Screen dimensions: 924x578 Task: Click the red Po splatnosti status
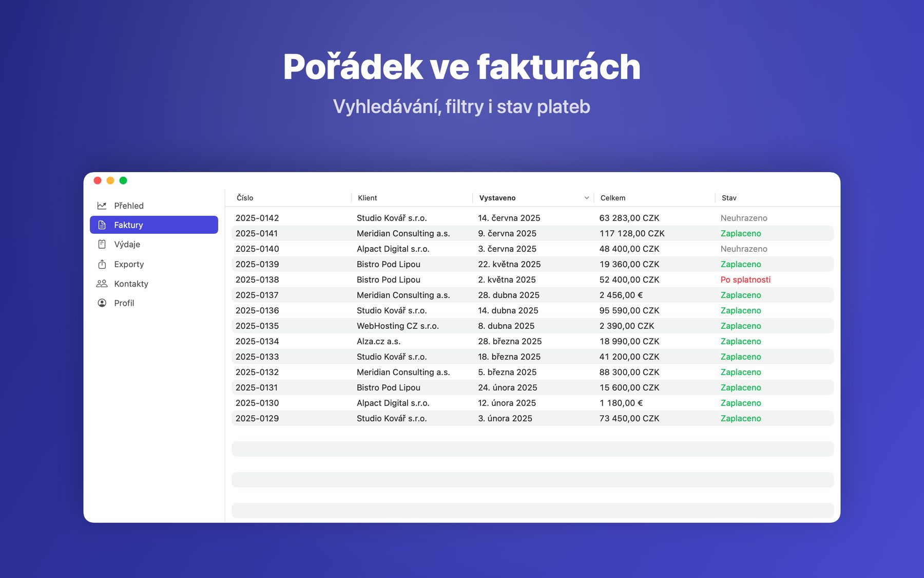tap(745, 279)
